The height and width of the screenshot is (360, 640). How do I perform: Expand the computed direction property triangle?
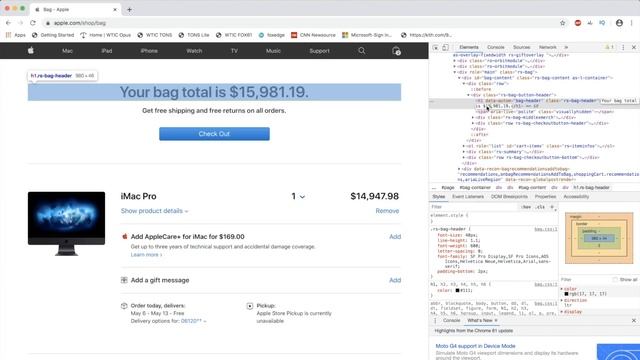click(x=562, y=300)
